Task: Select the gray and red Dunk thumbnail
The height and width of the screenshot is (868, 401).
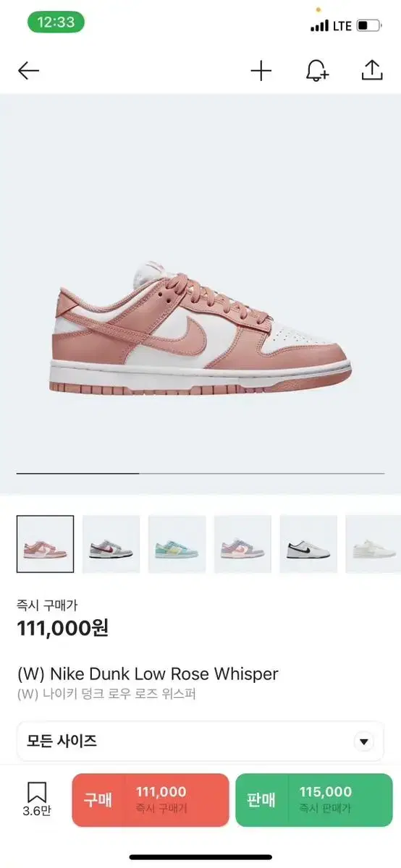Action: click(111, 544)
